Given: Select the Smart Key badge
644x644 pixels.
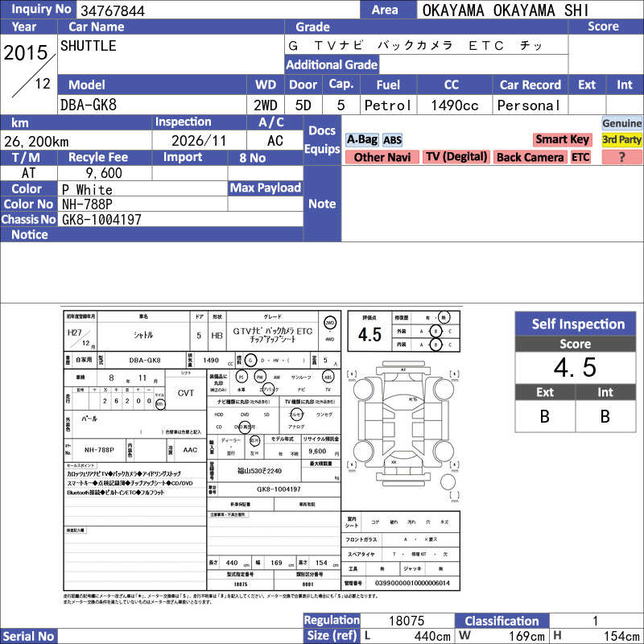Looking at the screenshot, I should pos(562,139).
